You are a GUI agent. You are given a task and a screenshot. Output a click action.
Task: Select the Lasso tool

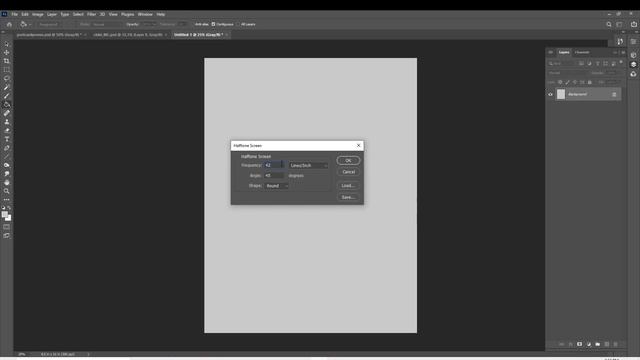click(7, 78)
